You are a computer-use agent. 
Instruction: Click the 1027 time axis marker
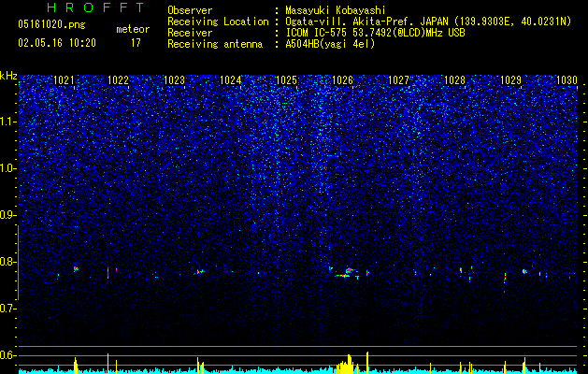pos(398,79)
